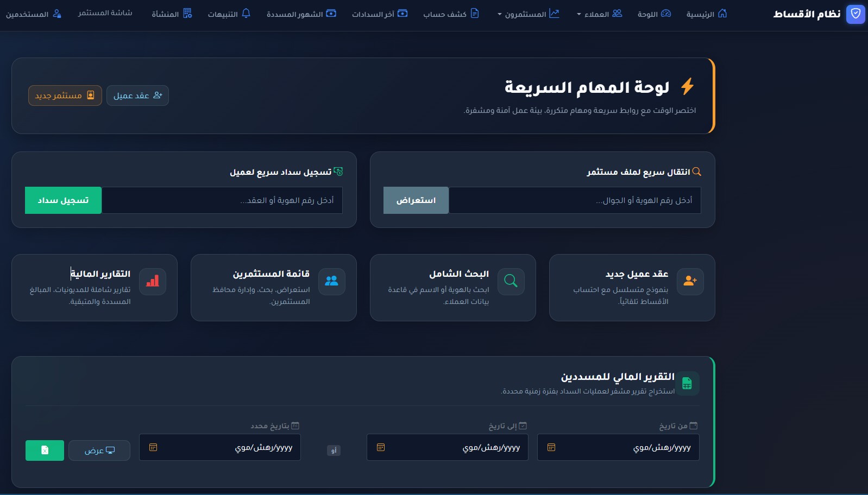Screen dimensions: 868x495
Task: Open the البحث الشامل card title
Action: (x=459, y=274)
